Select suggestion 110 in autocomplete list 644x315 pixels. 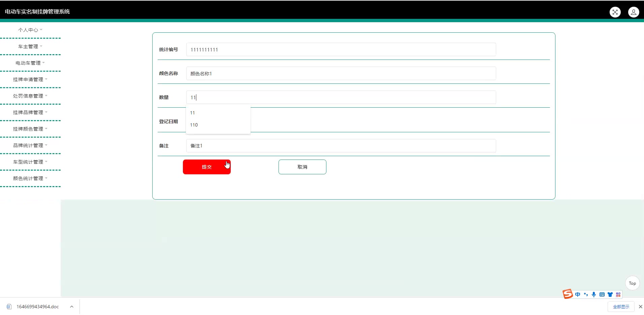(x=218, y=125)
